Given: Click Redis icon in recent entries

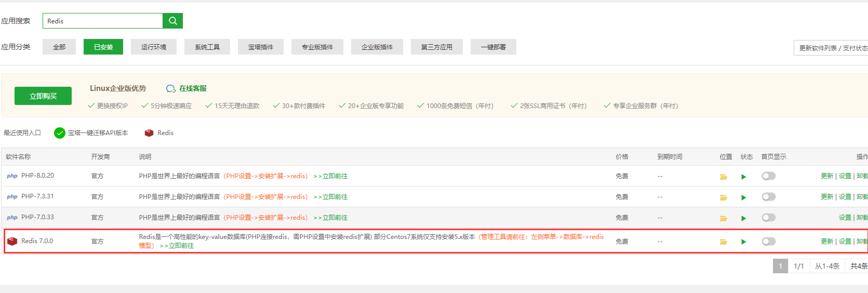Looking at the screenshot, I should (149, 133).
